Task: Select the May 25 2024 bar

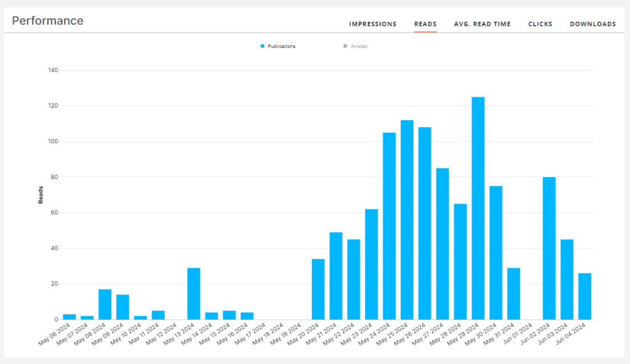Action: (407, 220)
